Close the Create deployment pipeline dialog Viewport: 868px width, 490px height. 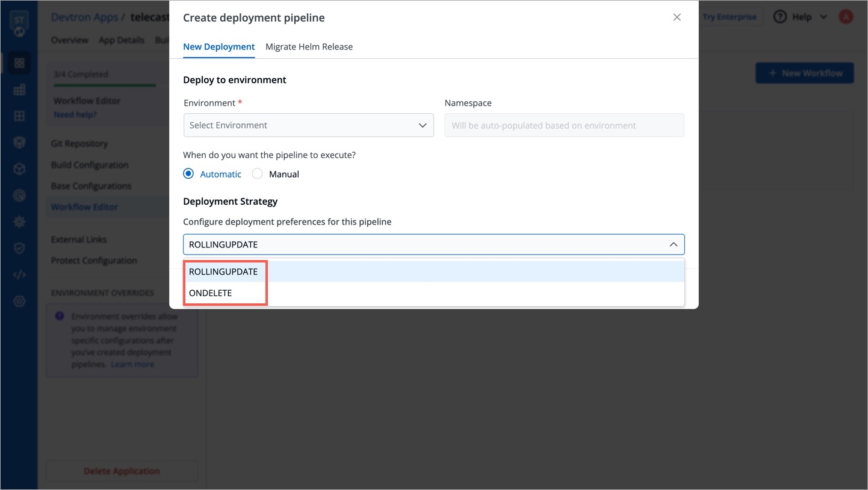(x=677, y=17)
